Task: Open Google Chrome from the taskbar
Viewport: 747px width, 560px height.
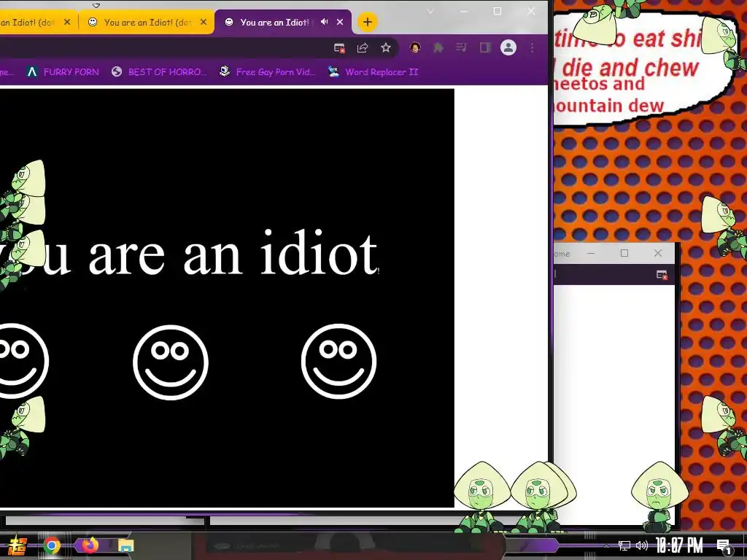Action: (x=52, y=545)
